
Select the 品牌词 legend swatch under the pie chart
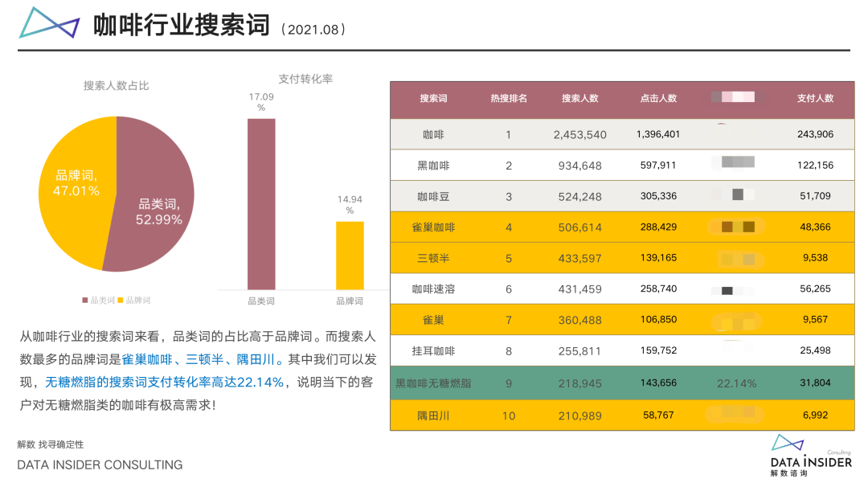pos(120,301)
